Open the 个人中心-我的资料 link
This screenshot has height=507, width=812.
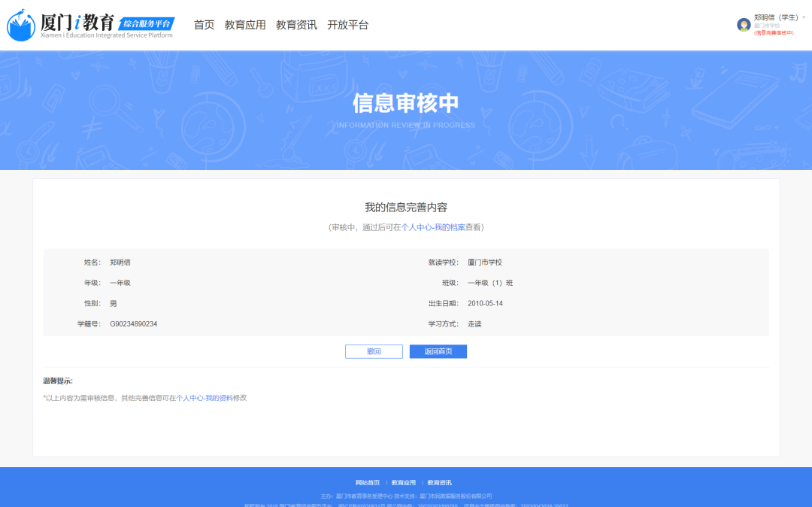coord(205,398)
